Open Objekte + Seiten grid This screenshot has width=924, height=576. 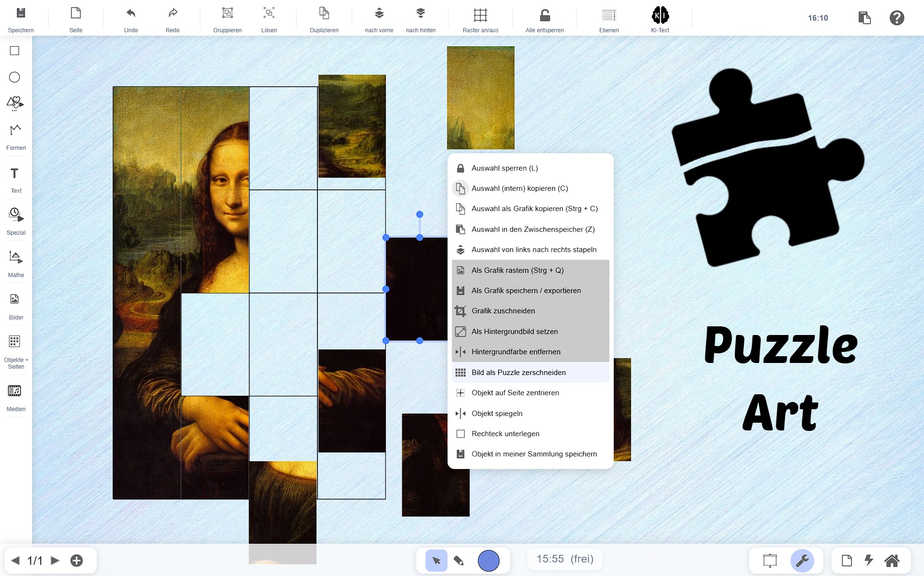[14, 342]
